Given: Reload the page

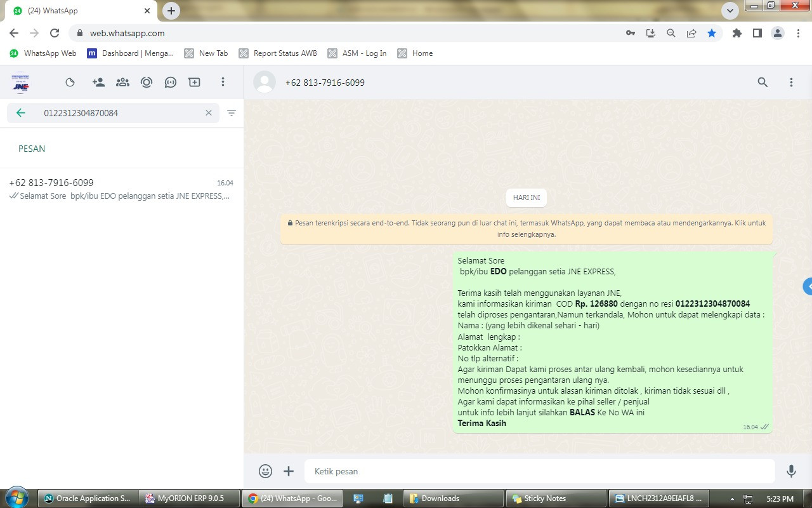Looking at the screenshot, I should point(55,33).
